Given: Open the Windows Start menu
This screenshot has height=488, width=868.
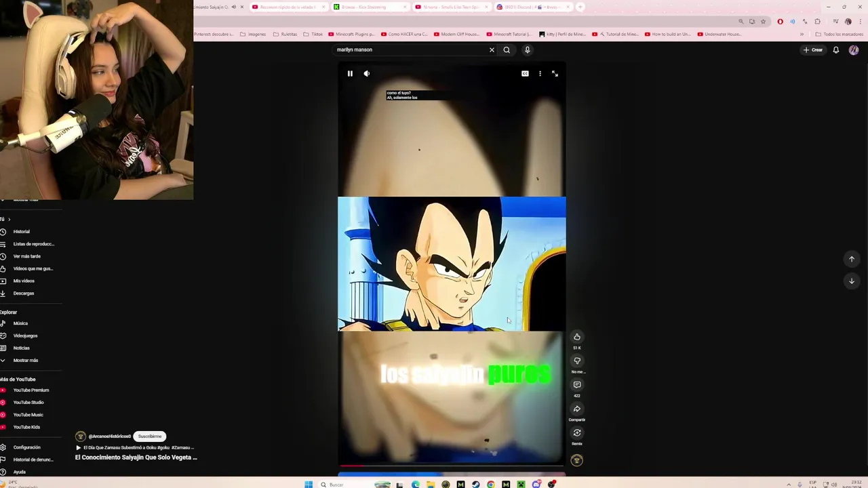Looking at the screenshot, I should click(309, 484).
